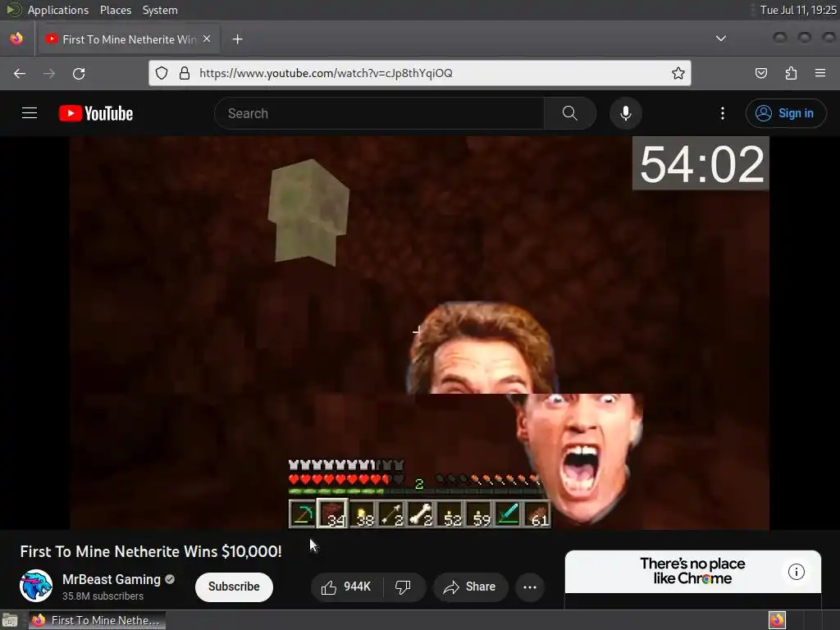Screen dimensions: 840x630
Task: Select the First To Mine Netherite tab
Action: click(127, 39)
